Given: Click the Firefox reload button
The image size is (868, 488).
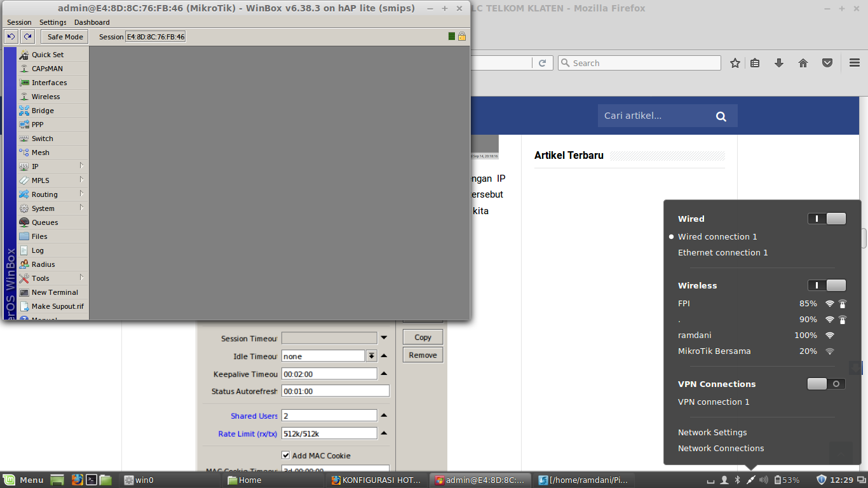Looking at the screenshot, I should [542, 63].
